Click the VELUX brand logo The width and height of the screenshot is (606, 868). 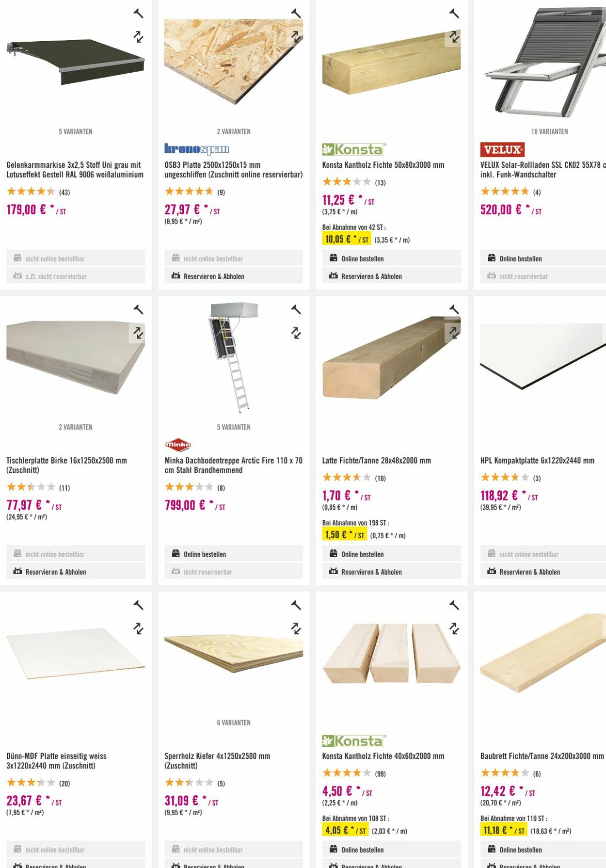(502, 150)
